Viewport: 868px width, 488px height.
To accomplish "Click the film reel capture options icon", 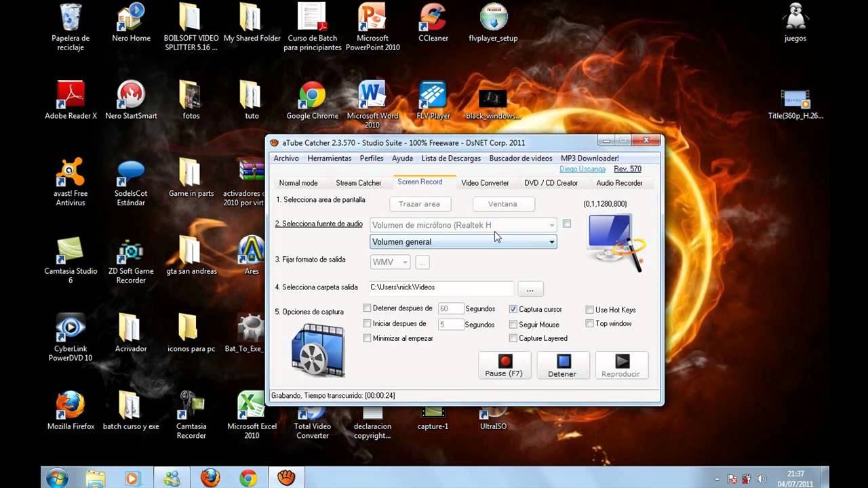I will 318,350.
